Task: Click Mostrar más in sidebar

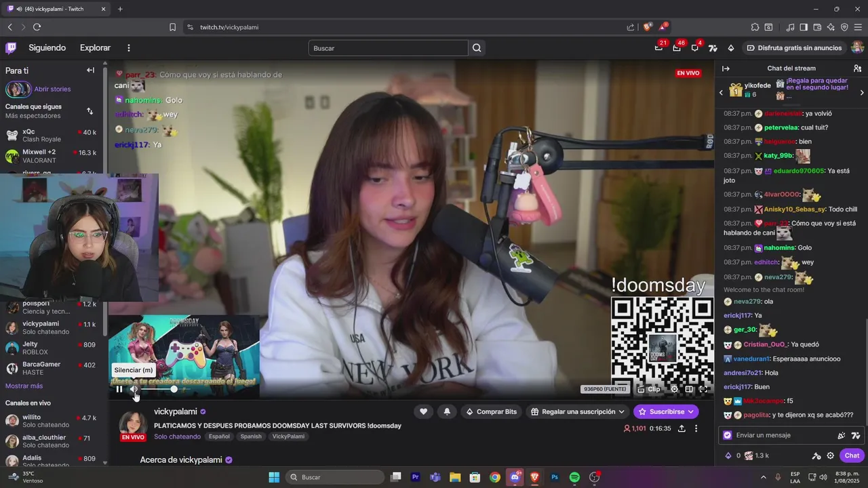Action: (24, 386)
